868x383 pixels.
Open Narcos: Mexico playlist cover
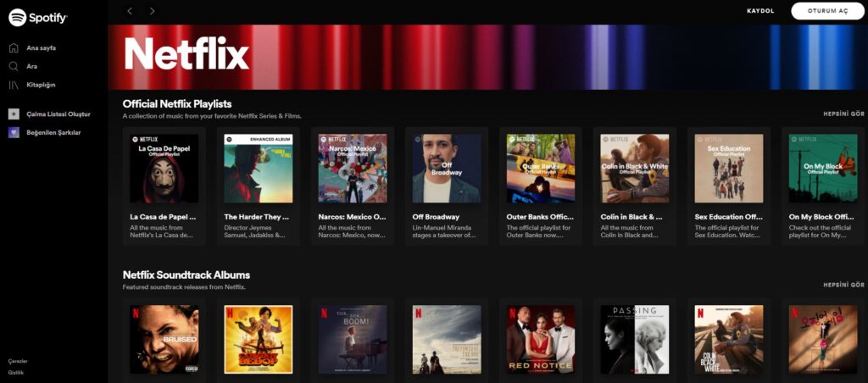pos(352,169)
